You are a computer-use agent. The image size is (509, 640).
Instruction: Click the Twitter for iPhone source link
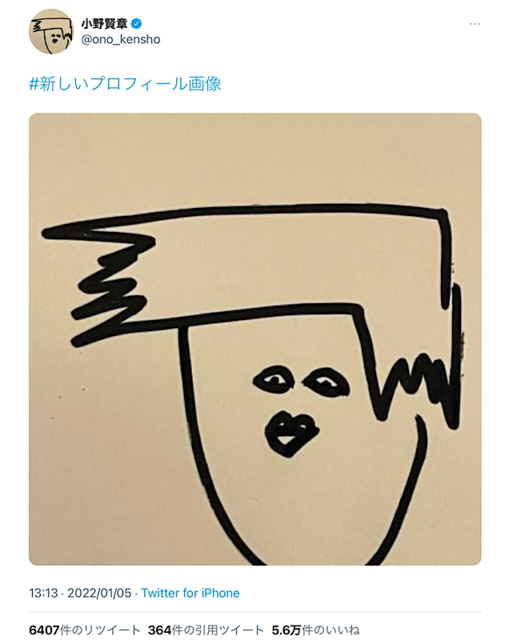pyautogui.click(x=190, y=593)
